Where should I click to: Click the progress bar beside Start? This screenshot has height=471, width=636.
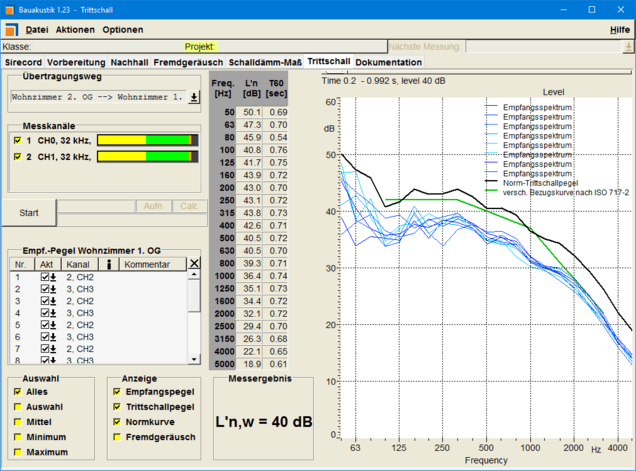(x=96, y=206)
